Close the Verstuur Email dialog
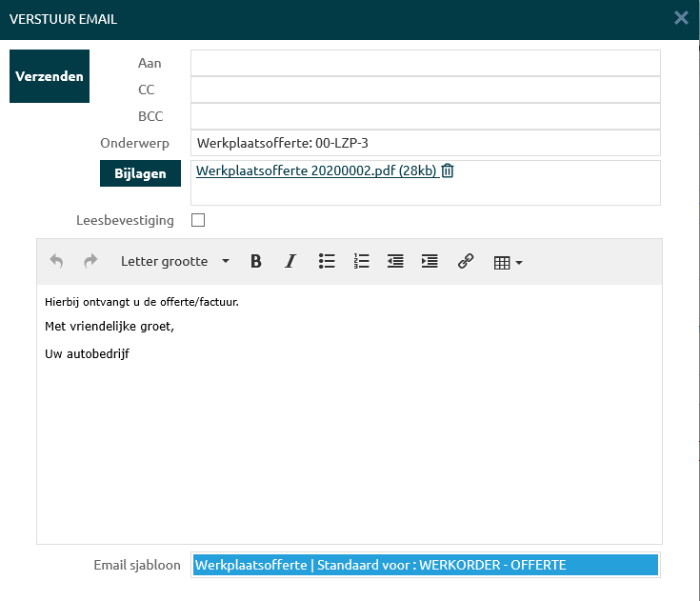Viewport: 700px width, 601px height. (681, 18)
